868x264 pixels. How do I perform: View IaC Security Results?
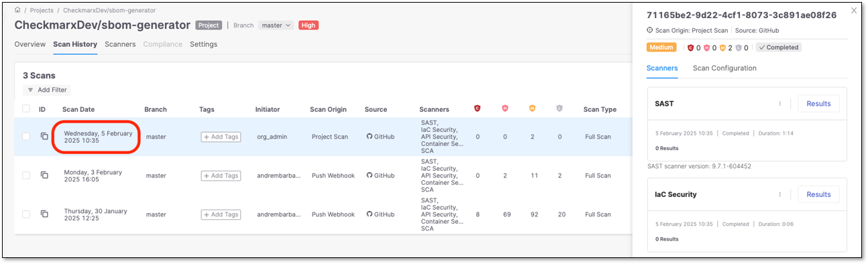pos(818,194)
